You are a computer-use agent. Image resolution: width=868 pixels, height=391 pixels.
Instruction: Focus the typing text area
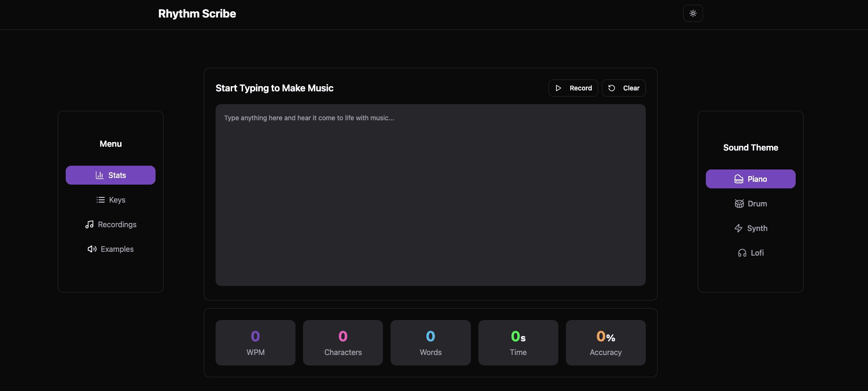pyautogui.click(x=430, y=195)
